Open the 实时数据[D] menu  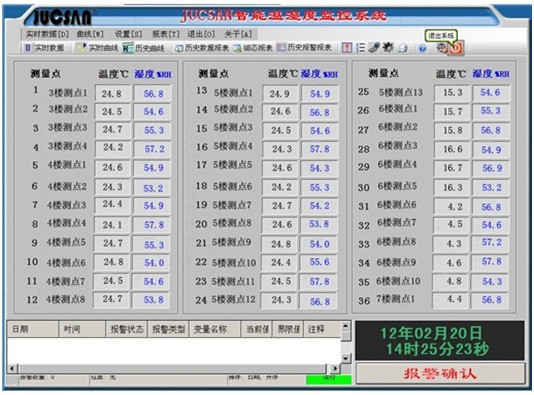47,34
